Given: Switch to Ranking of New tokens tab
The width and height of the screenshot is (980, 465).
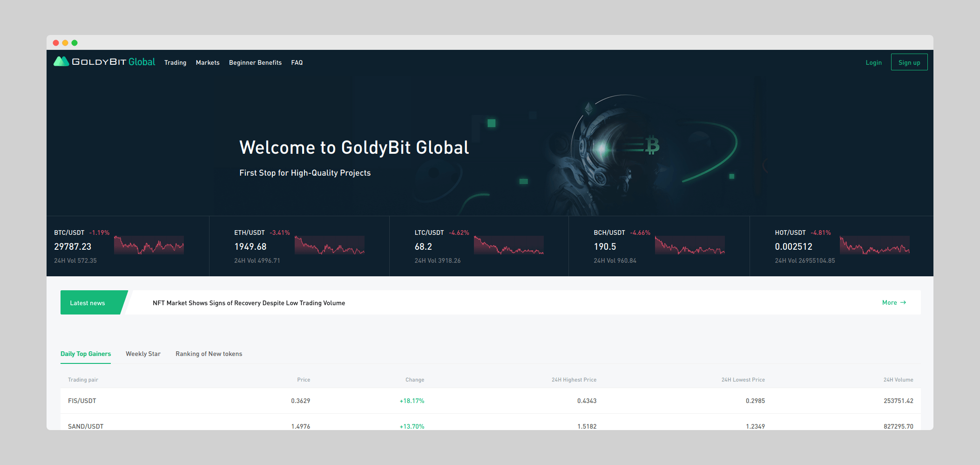Looking at the screenshot, I should (209, 354).
